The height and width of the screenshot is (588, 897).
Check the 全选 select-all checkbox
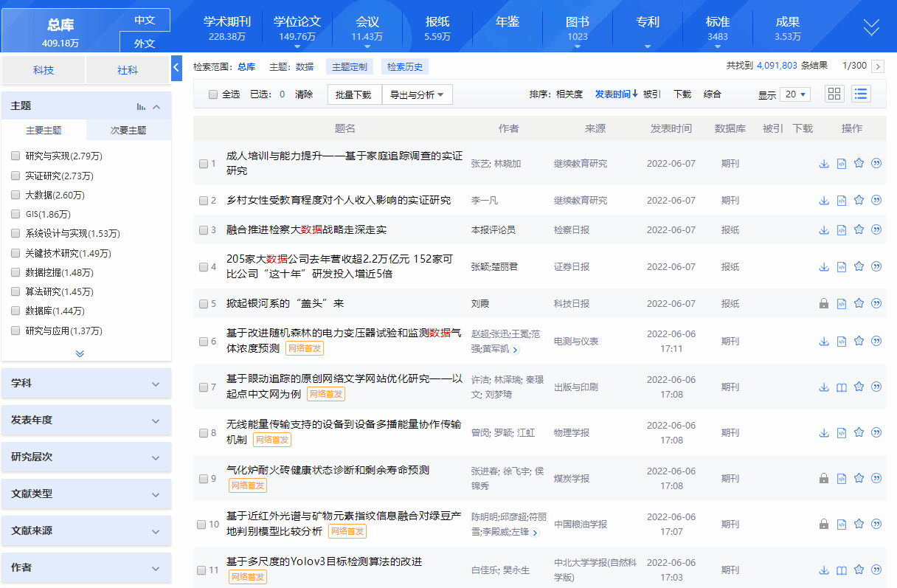point(213,94)
